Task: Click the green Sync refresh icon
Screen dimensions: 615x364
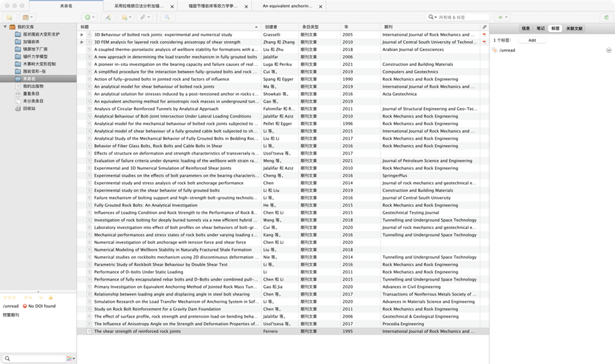Action: coord(606,17)
